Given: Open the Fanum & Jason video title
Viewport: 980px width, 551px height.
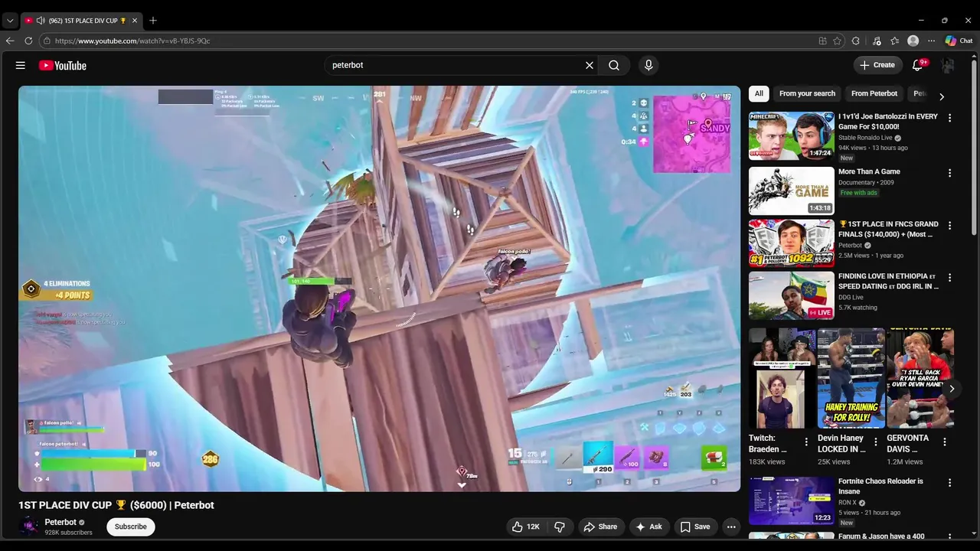Looking at the screenshot, I should coord(881,536).
